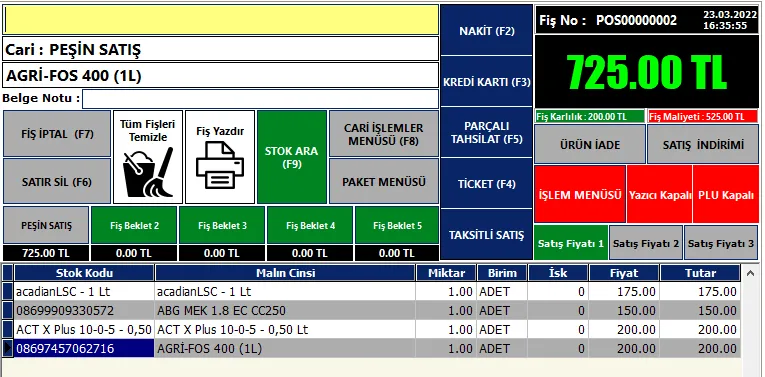Select ACT X Plus 10-0-5 - 0,50 Lt product name
The width and height of the screenshot is (765, 377).
285,329
